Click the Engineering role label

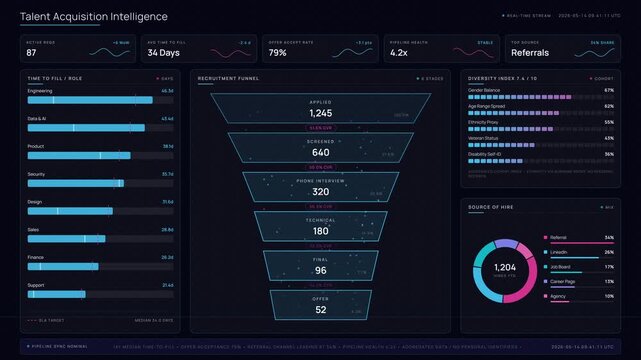click(40, 91)
